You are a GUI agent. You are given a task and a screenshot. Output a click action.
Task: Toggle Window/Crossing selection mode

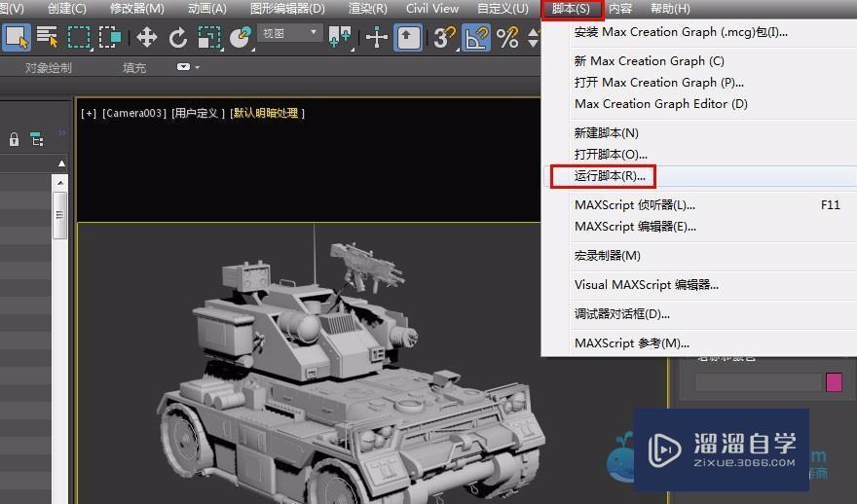[110, 38]
